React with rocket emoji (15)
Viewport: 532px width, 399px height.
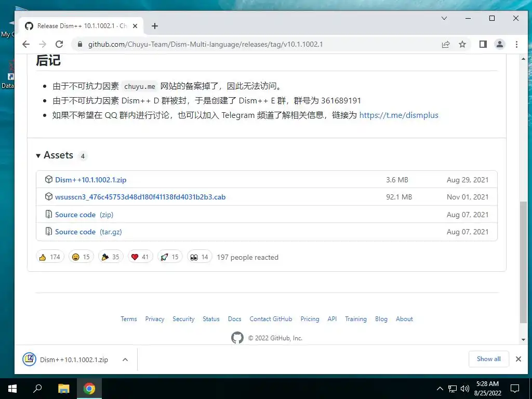(x=170, y=257)
